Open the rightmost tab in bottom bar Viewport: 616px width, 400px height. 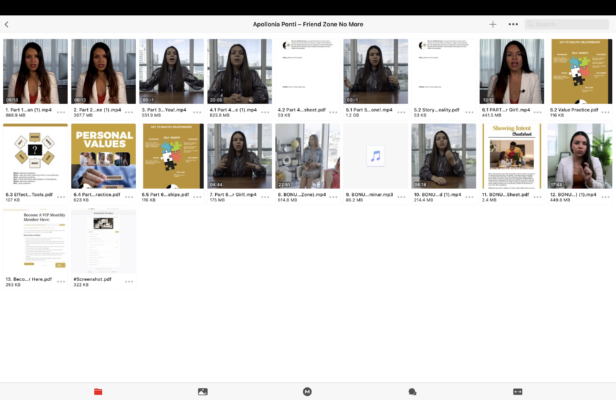518,392
